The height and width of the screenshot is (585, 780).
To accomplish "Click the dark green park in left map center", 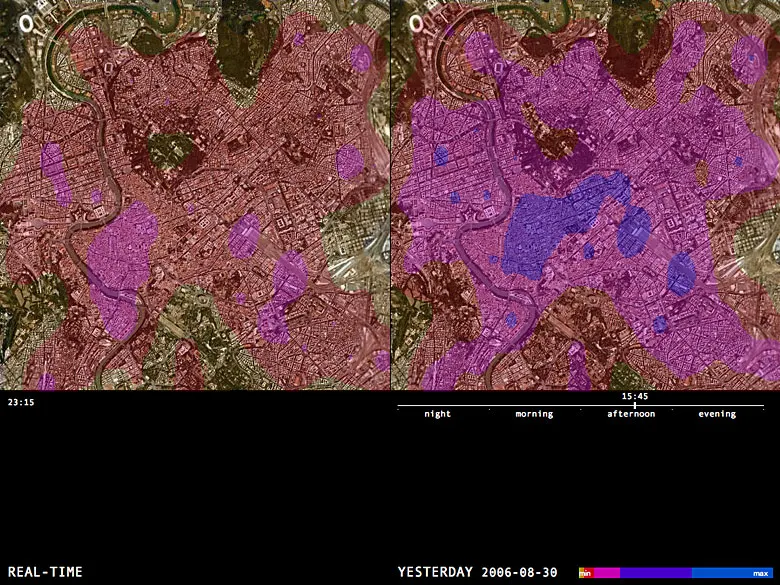I will pyautogui.click(x=170, y=151).
